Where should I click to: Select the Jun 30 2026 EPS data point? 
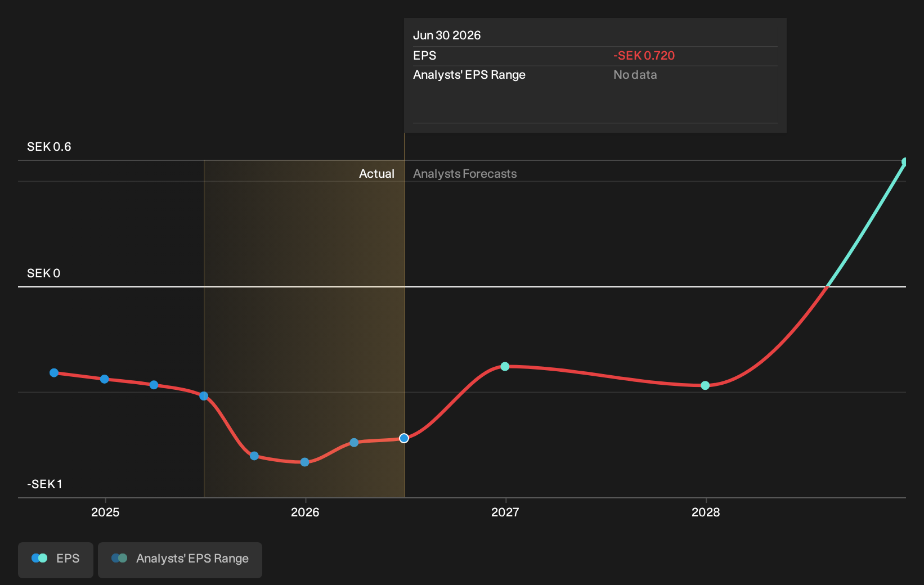coord(404,438)
